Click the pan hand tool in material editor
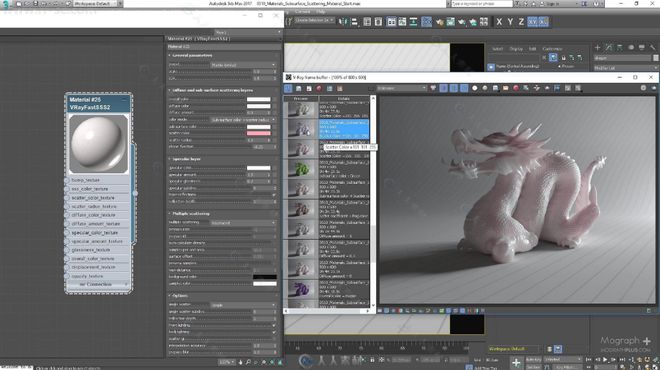 coord(240,362)
